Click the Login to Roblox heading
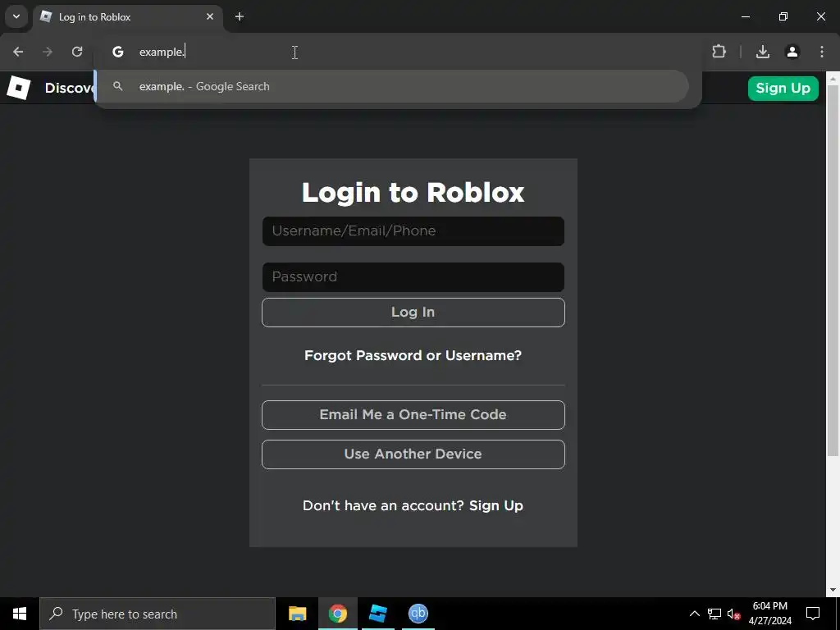 (x=413, y=192)
